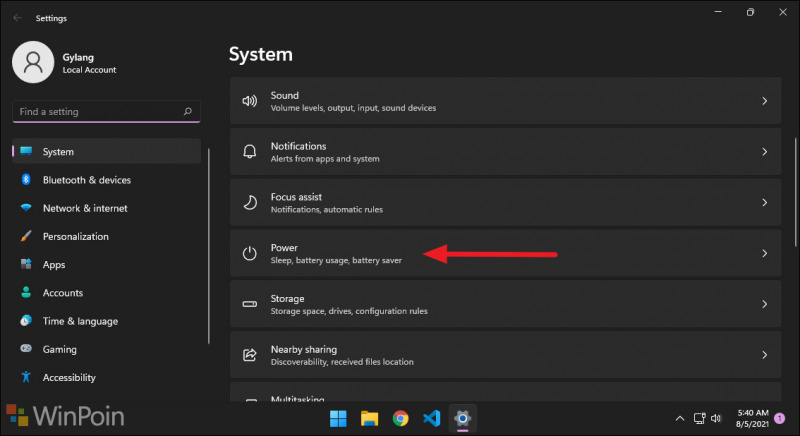800x436 pixels.
Task: Click the Accessibility person icon
Action: [x=24, y=378]
